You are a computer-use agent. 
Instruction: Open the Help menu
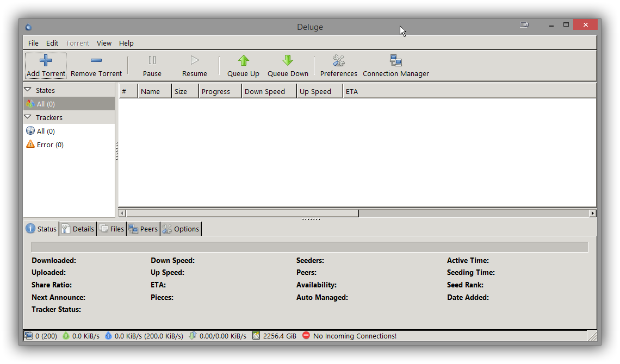coord(126,43)
